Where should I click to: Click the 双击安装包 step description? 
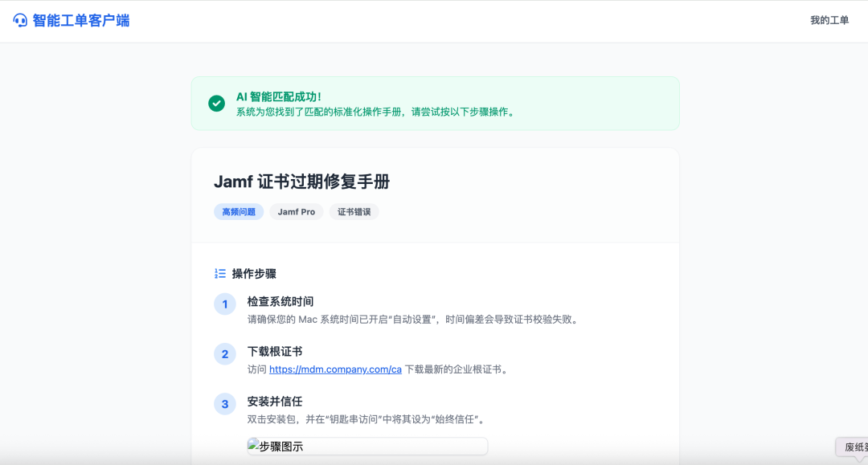(367, 420)
